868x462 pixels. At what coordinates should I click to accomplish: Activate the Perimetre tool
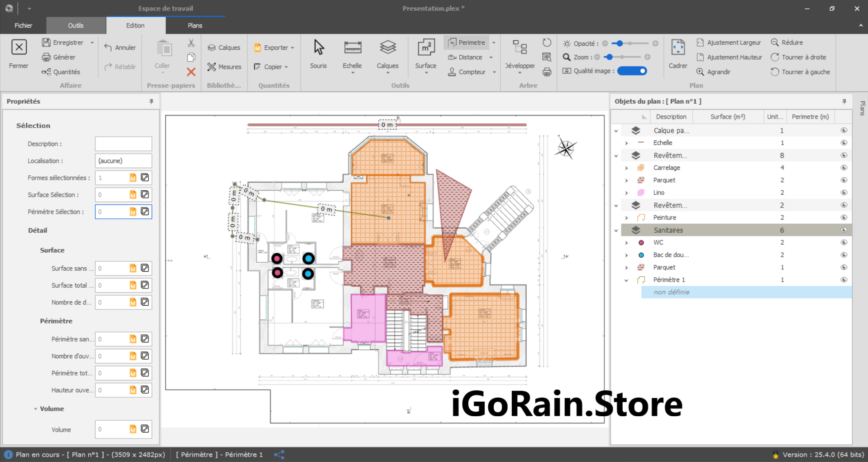click(x=467, y=42)
